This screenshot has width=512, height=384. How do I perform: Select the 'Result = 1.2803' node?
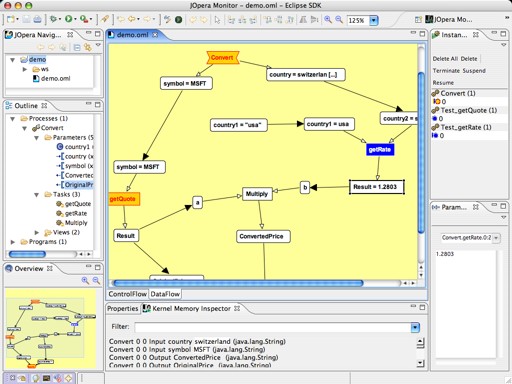tap(377, 187)
